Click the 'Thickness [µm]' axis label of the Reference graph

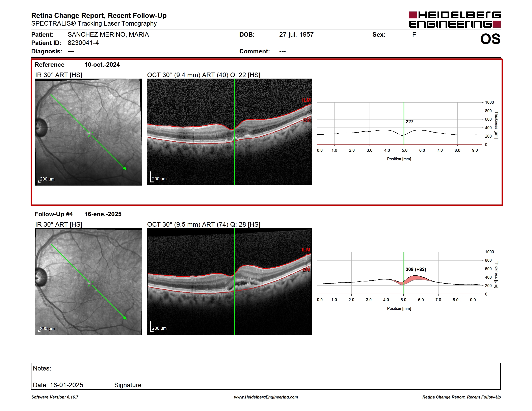(x=496, y=125)
